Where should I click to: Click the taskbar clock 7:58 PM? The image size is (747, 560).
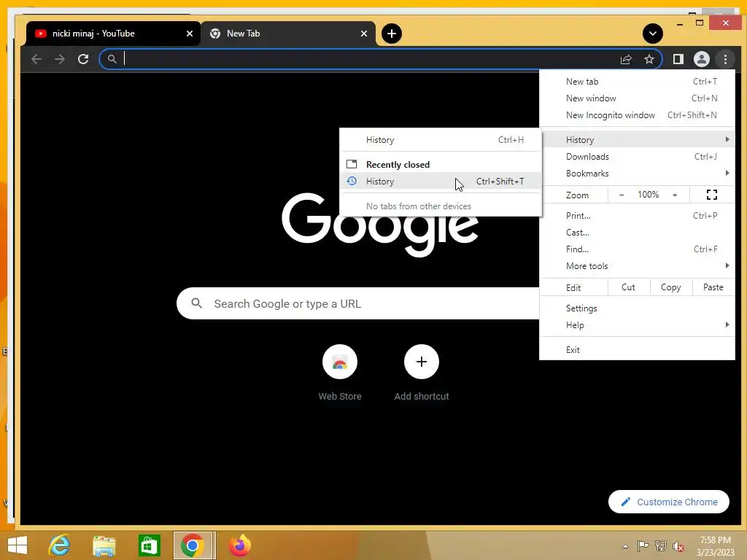(x=715, y=540)
